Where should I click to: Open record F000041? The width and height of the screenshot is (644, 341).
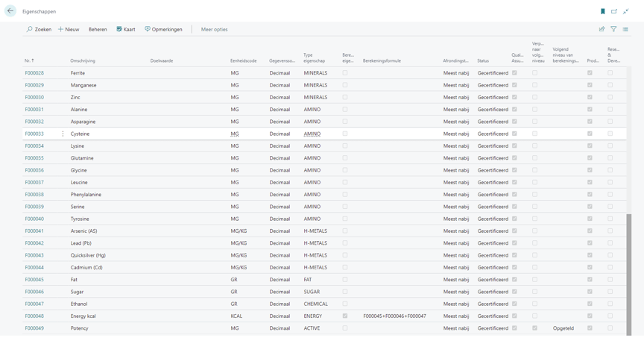pyautogui.click(x=34, y=231)
